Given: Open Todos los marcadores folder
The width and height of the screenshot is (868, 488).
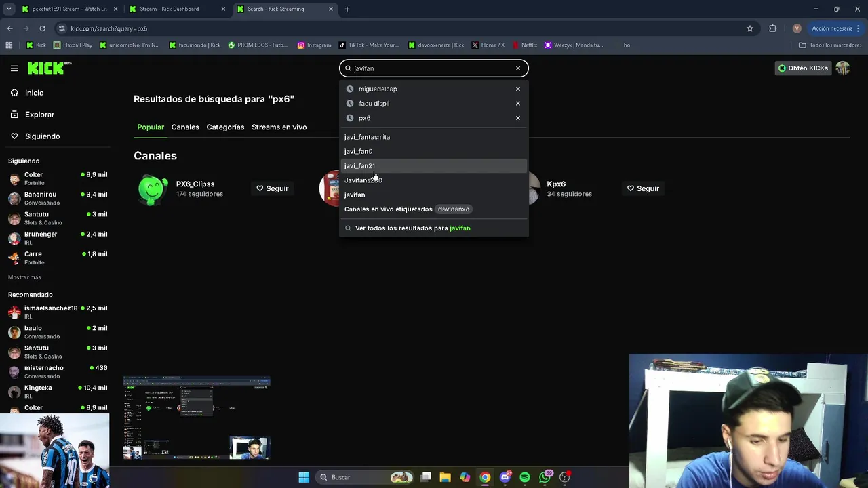Looking at the screenshot, I should coord(830,45).
